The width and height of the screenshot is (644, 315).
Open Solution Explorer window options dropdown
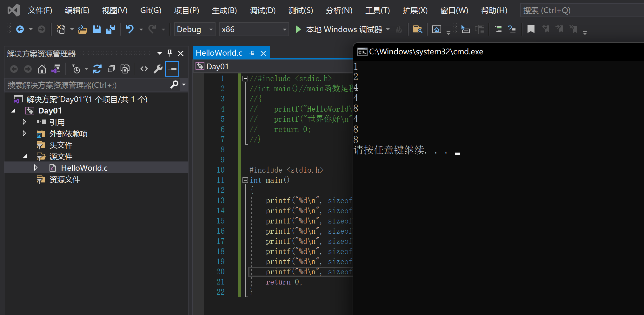(x=160, y=53)
